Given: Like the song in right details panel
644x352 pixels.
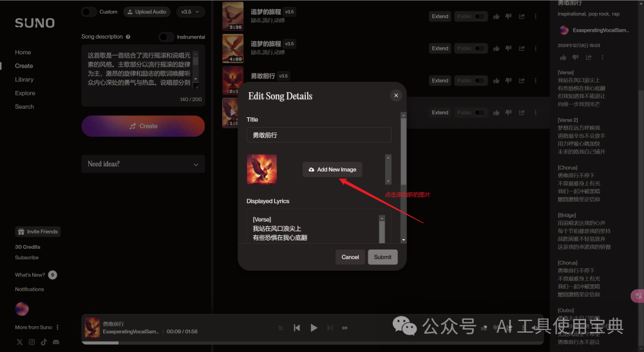Looking at the screenshot, I should point(563,57).
